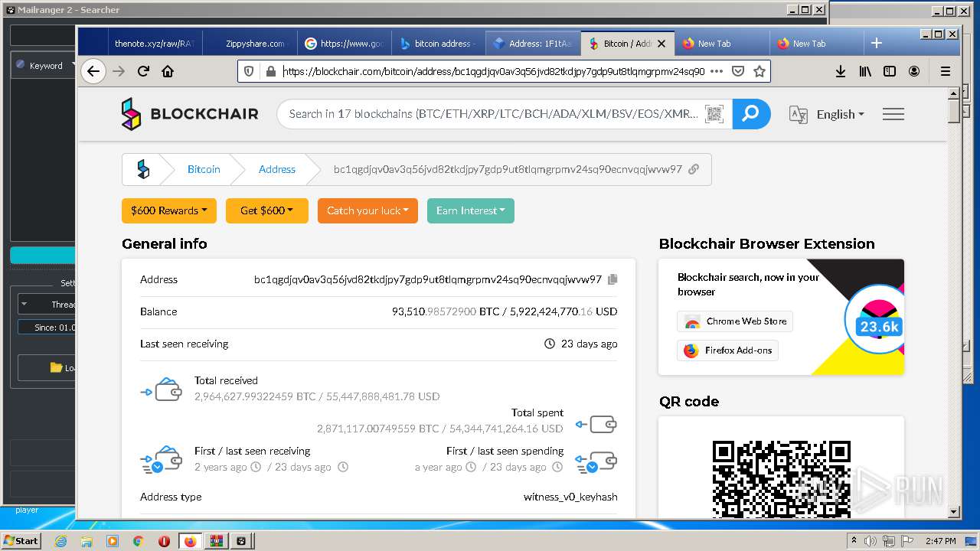Click clock icon beside 23 days ago

click(x=549, y=344)
